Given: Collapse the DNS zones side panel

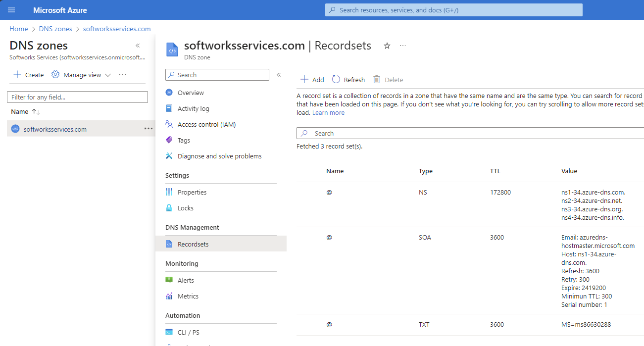Looking at the screenshot, I should point(138,45).
